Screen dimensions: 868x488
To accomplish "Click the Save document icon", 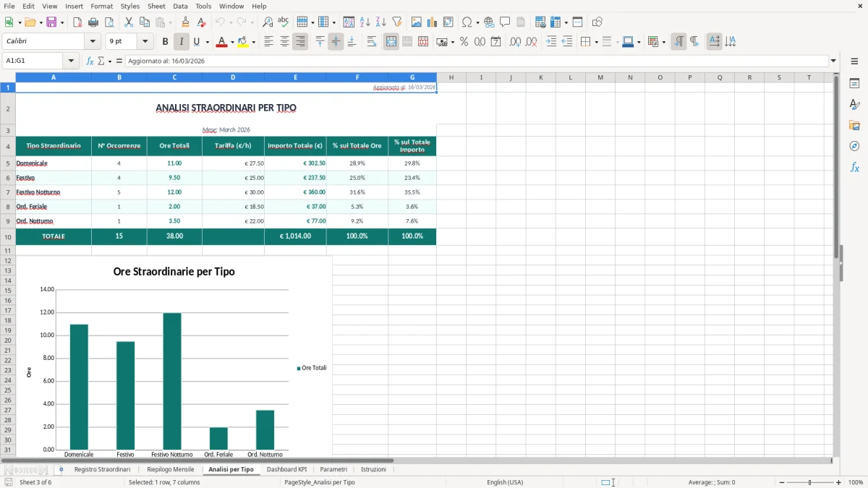I will 51,22.
